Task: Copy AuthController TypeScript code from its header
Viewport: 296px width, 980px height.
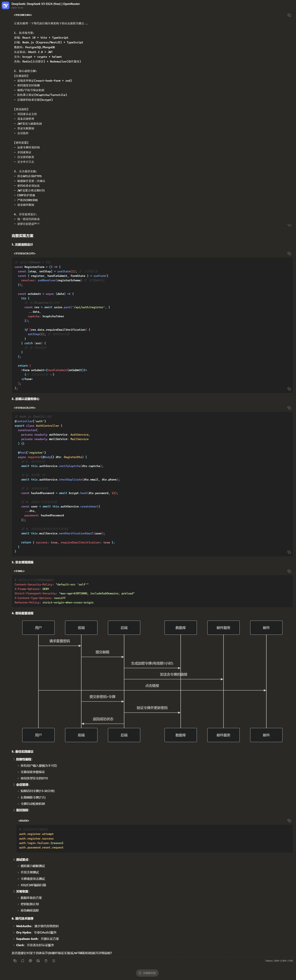Action: tap(289, 408)
